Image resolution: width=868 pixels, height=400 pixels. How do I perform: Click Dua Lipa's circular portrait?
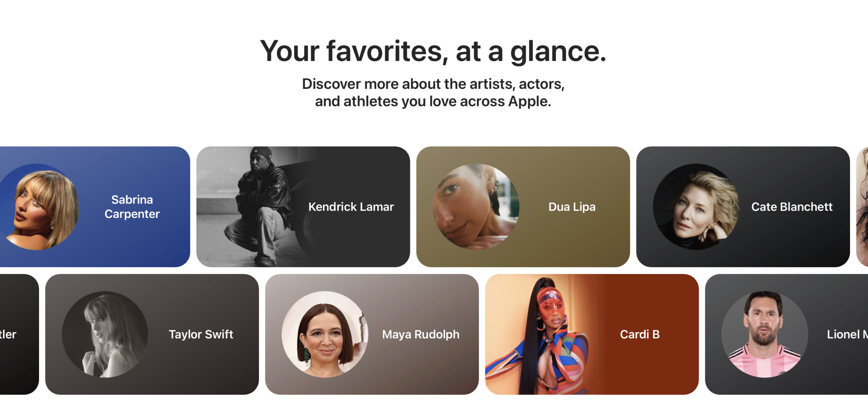pyautogui.click(x=476, y=207)
